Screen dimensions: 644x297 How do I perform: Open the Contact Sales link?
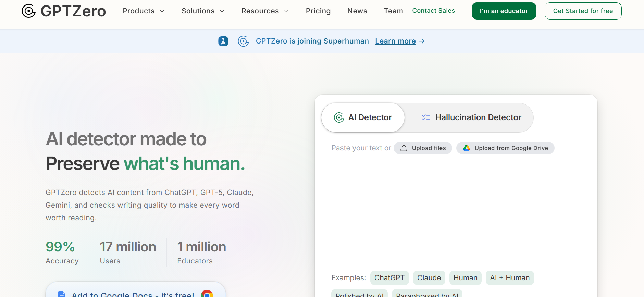(x=434, y=11)
